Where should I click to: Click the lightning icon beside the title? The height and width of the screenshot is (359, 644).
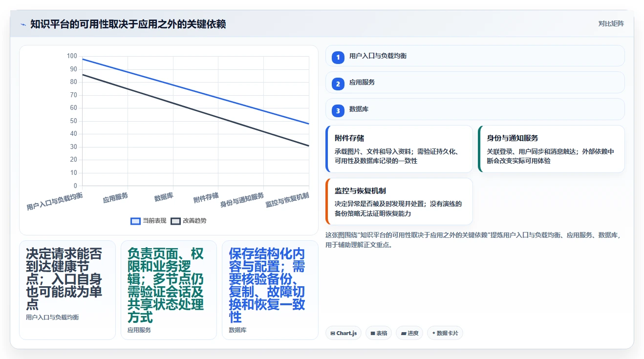click(x=23, y=24)
